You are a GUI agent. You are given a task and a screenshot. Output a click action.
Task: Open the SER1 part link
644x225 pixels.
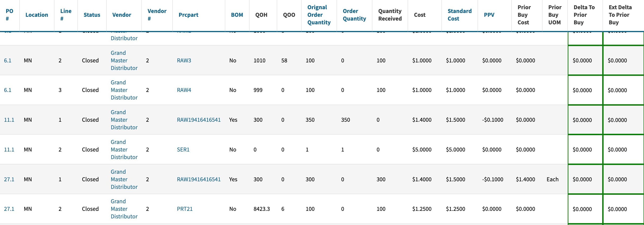183,150
